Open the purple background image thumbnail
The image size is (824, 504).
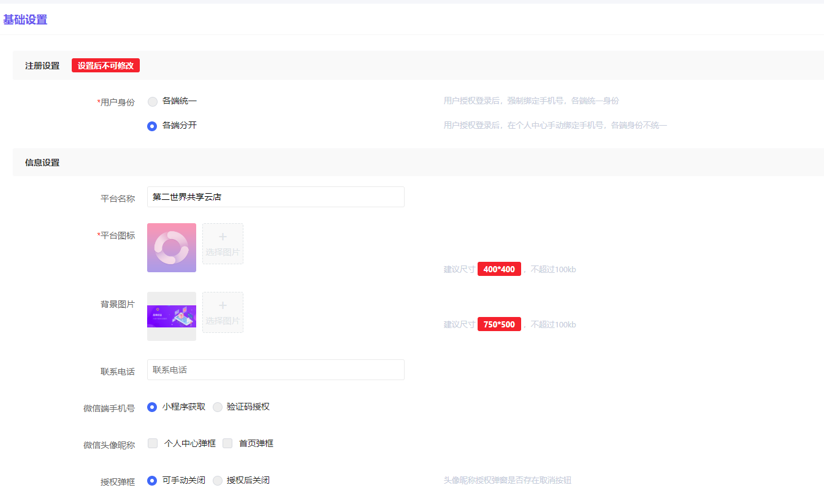point(172,316)
